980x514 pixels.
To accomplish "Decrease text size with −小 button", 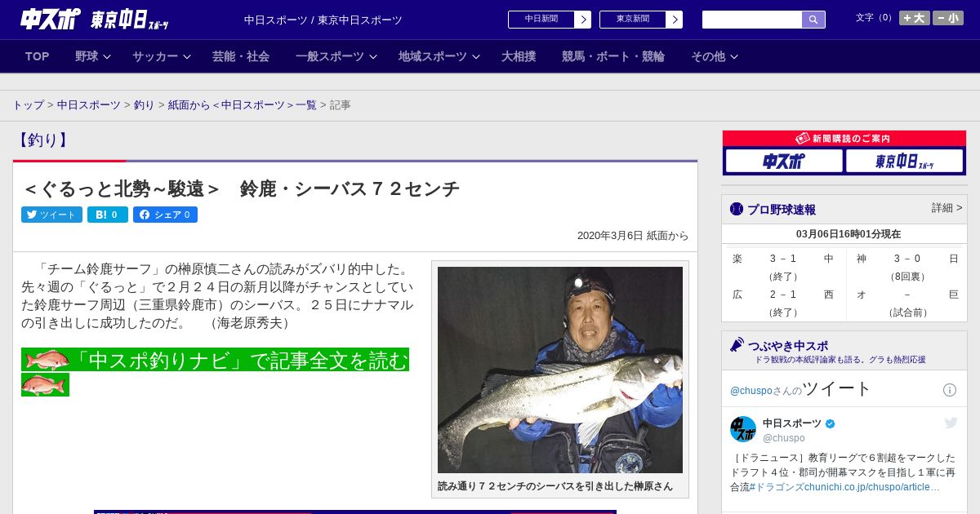I will tap(948, 18).
